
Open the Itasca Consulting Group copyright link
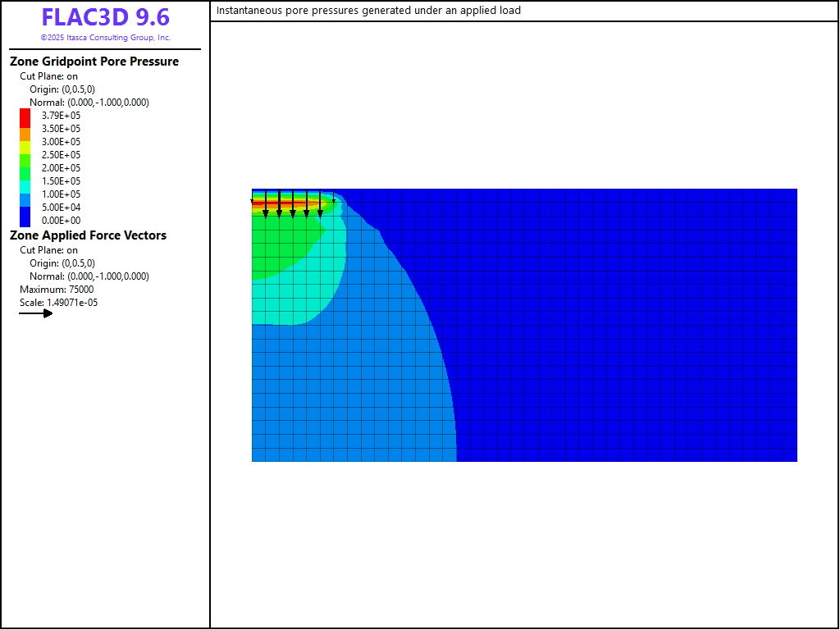[105, 38]
